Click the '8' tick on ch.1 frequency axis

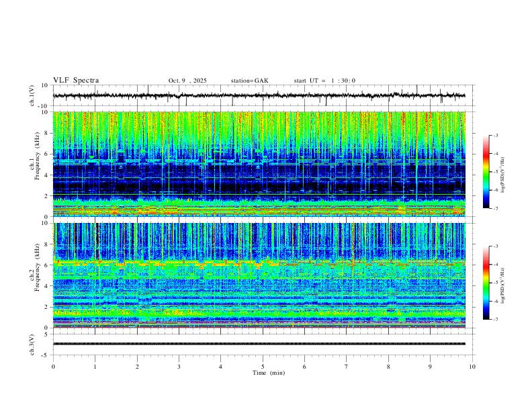[47, 133]
